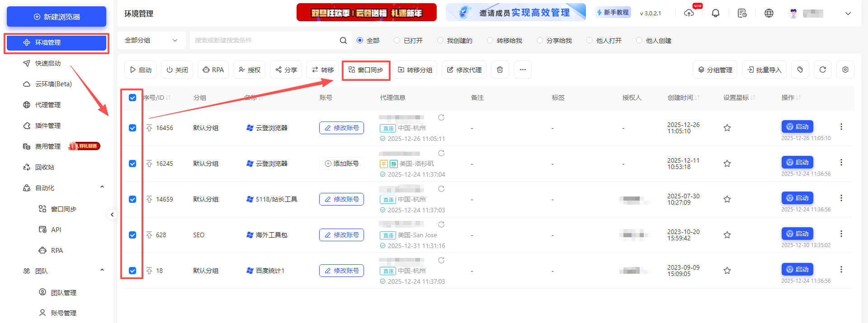Click the RPA toolbar button
The width and height of the screenshot is (868, 323).
pos(213,70)
